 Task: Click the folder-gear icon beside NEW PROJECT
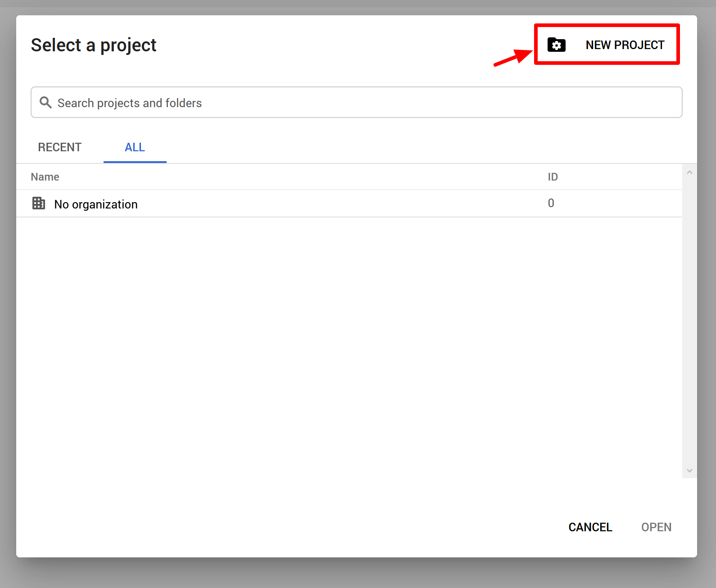(x=556, y=45)
